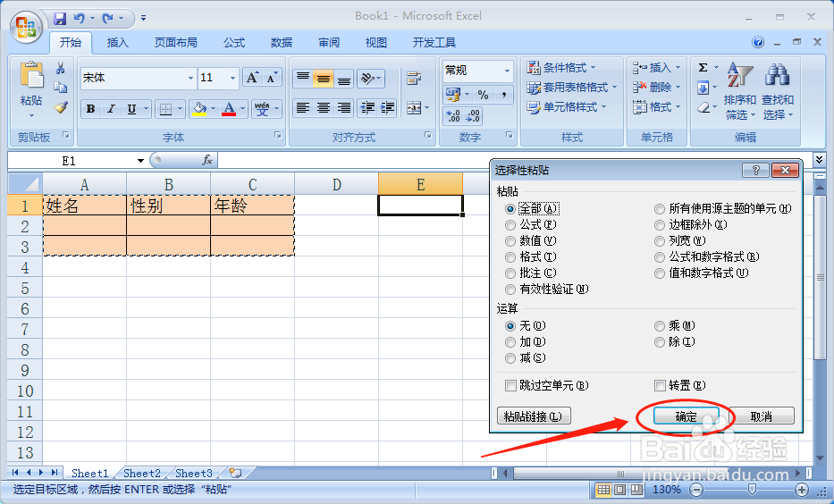The image size is (834, 504).
Task: Click the Office button logo
Action: tap(27, 27)
